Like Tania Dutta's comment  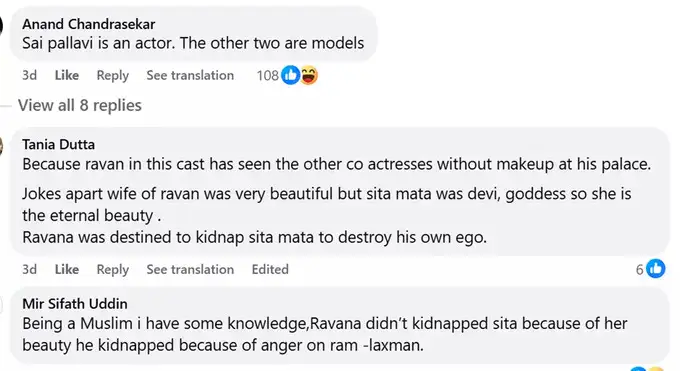67,269
